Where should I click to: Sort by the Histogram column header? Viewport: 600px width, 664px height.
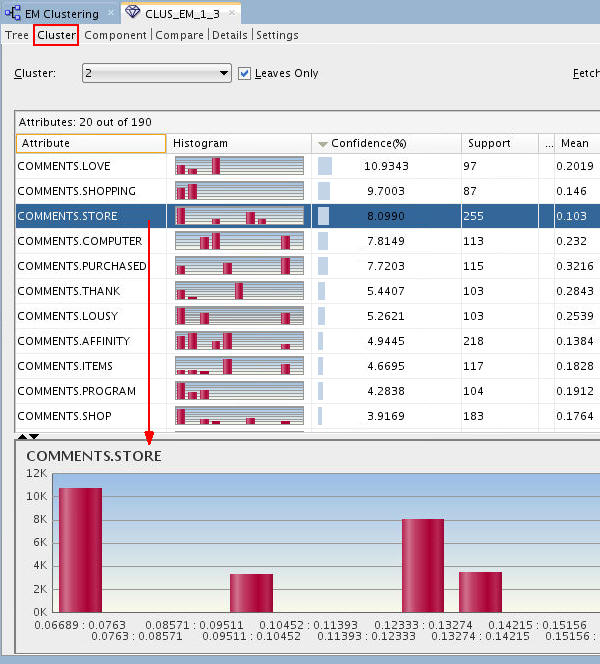239,143
